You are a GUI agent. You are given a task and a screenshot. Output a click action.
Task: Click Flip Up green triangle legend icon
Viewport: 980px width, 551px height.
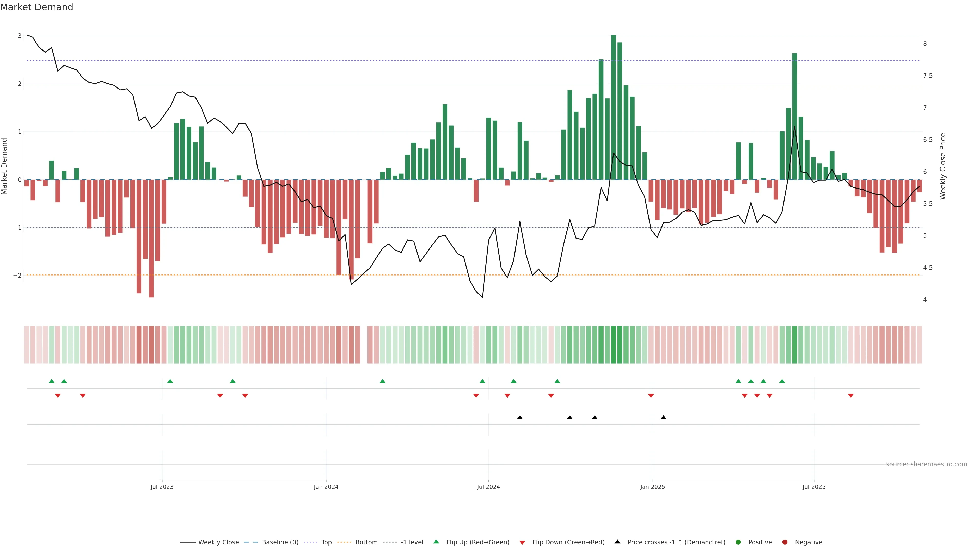(x=436, y=542)
